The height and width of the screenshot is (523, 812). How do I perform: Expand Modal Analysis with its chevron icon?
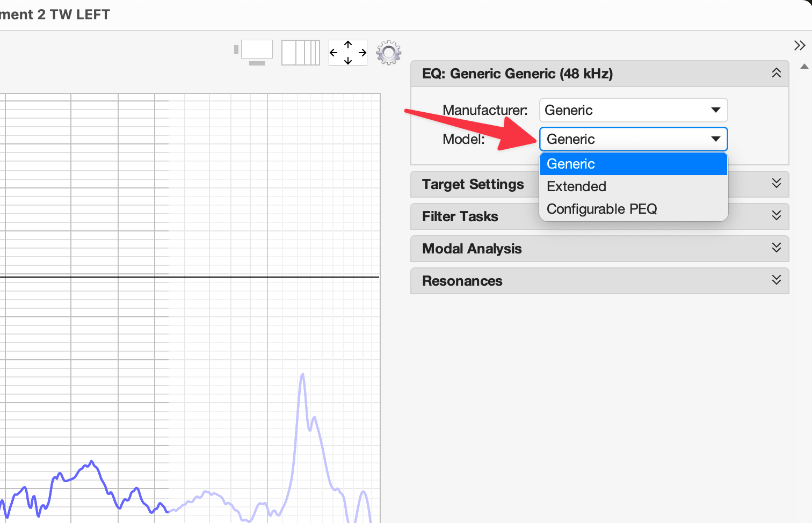pos(776,248)
